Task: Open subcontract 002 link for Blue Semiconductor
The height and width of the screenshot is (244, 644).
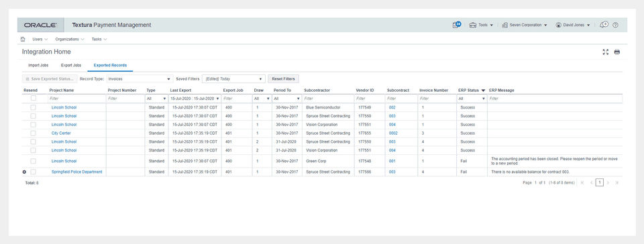Action: coord(392,107)
